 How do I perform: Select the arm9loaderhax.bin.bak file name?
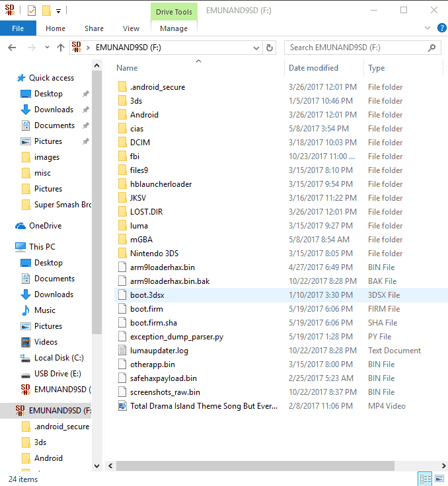coord(170,281)
